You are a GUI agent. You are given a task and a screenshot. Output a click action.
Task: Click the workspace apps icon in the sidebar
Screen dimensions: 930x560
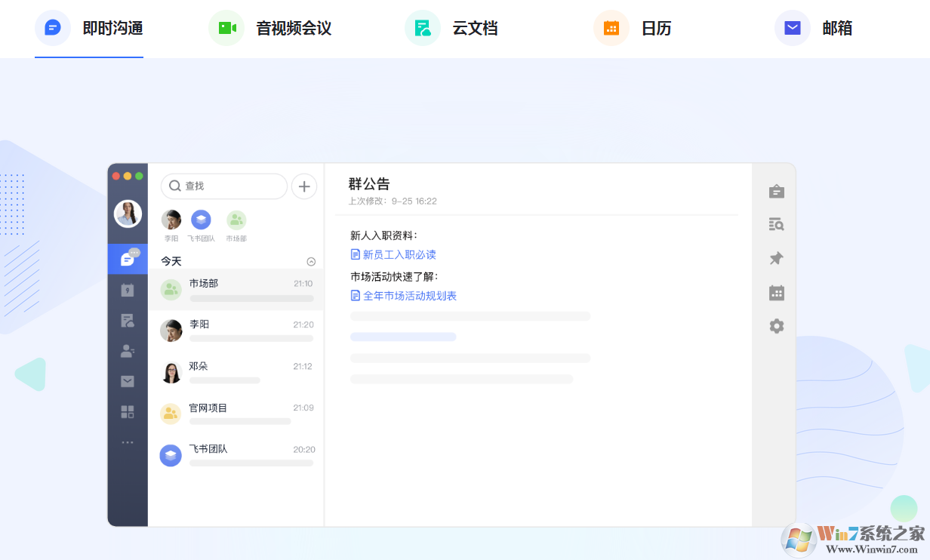click(x=128, y=412)
